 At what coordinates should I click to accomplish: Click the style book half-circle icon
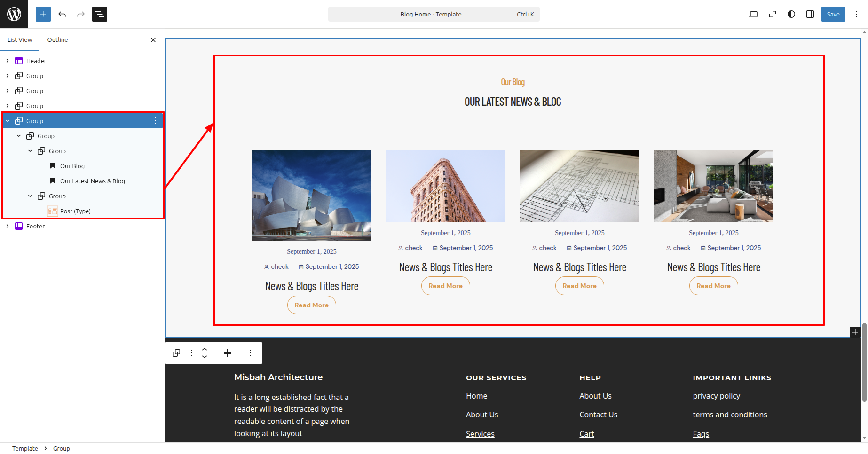tap(791, 14)
